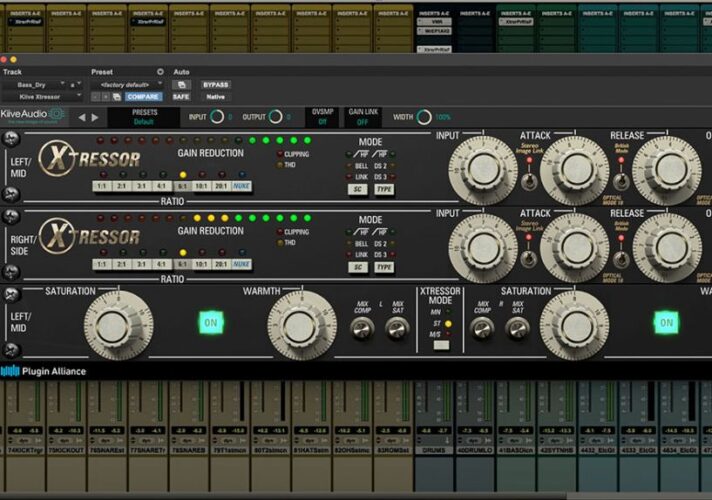
Task: Select 4:1 ratio on Left/Mid channel
Action: [x=161, y=186]
